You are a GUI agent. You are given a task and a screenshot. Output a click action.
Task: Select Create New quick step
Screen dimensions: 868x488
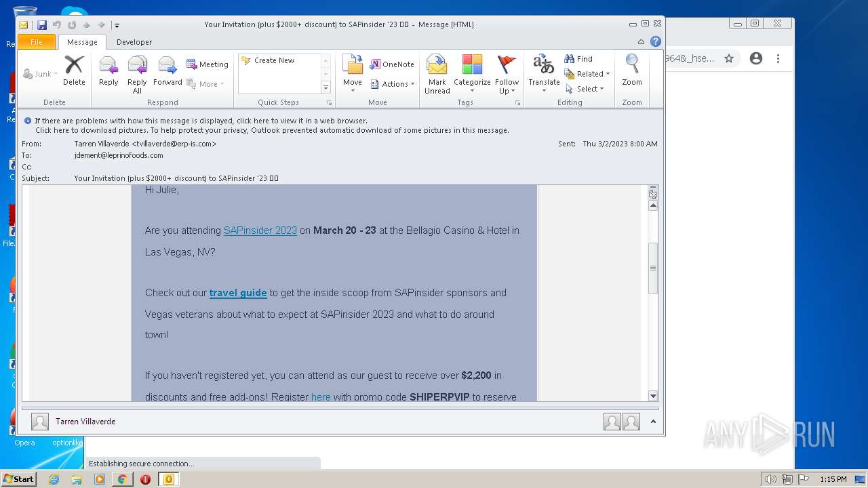(x=275, y=60)
